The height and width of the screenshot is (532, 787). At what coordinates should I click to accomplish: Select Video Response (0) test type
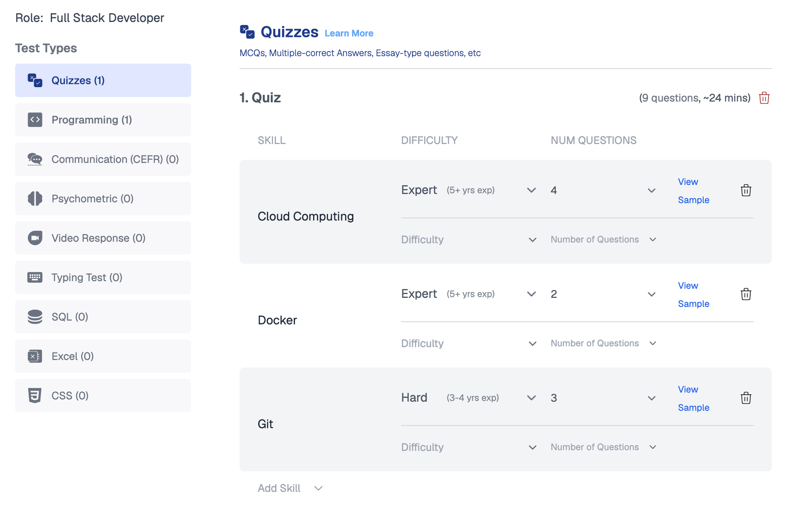tap(103, 238)
